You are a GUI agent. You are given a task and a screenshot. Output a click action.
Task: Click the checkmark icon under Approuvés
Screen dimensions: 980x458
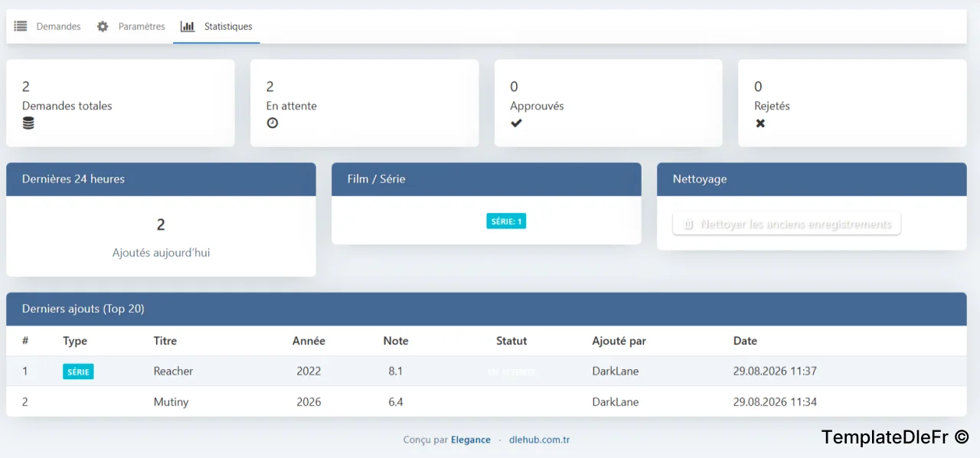516,123
